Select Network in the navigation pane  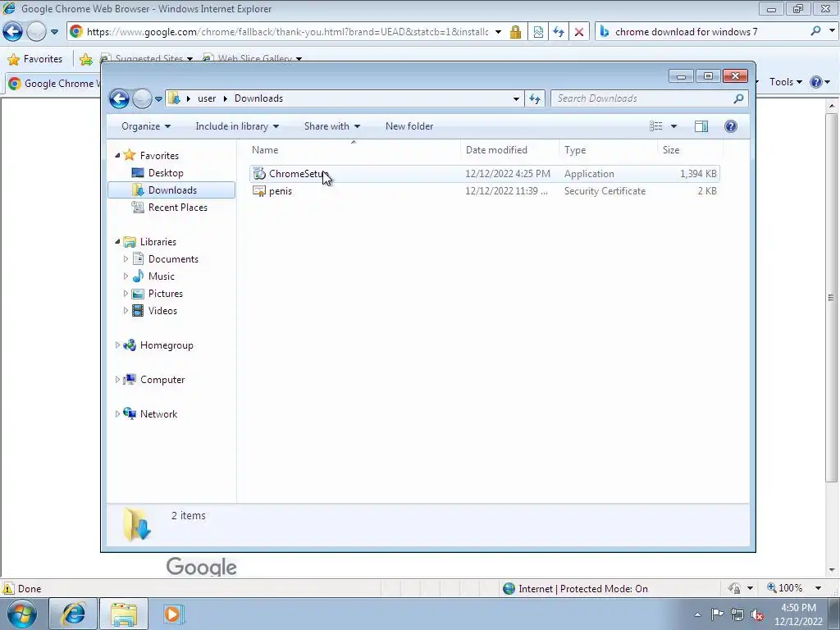pyautogui.click(x=158, y=414)
